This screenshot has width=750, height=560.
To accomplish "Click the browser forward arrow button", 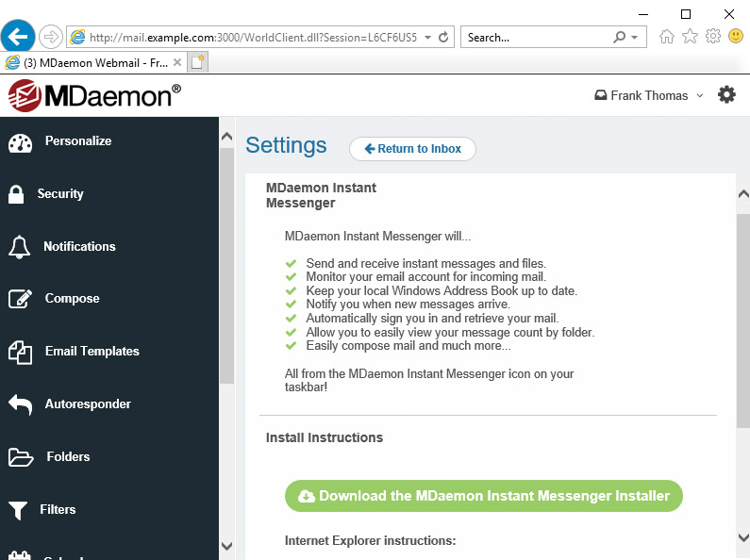I will click(50, 37).
